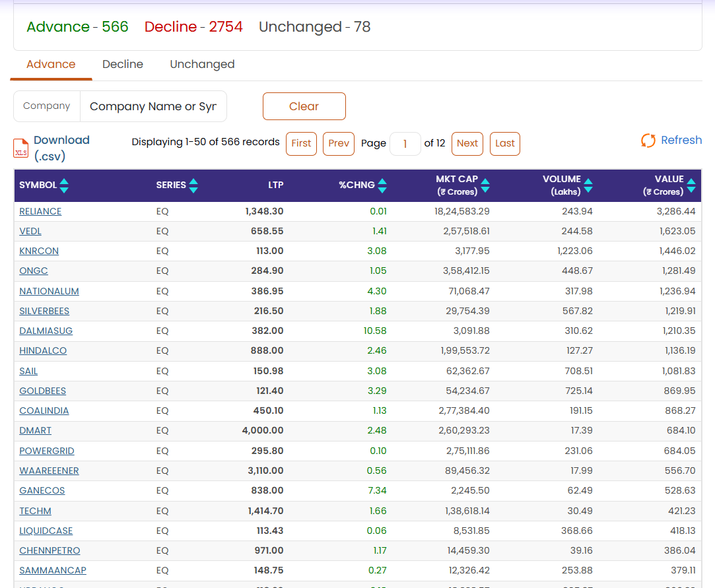Click the XLS download icon
Viewport: 715px width, 588px height.
(x=20, y=148)
